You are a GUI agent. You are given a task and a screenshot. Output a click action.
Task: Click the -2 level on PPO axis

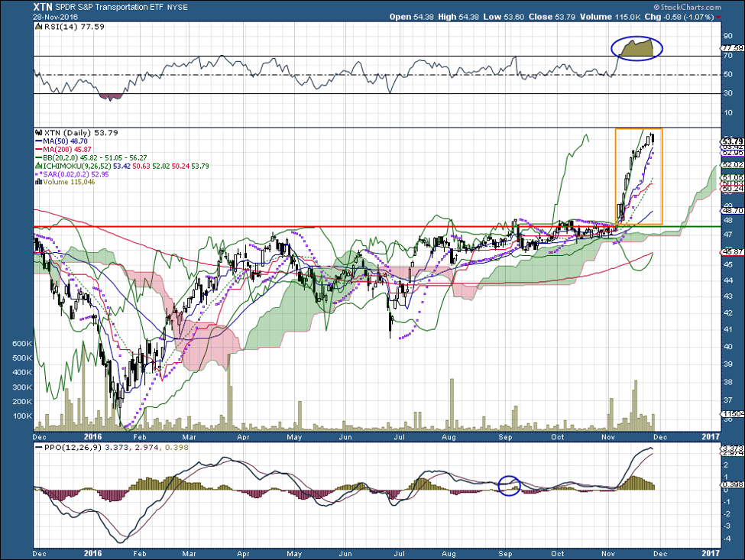tap(727, 514)
